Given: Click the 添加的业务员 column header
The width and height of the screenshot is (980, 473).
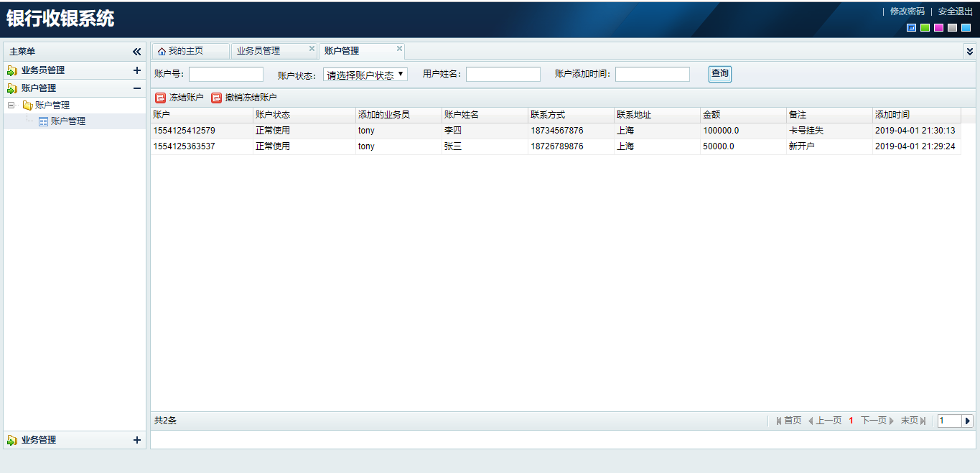Looking at the screenshot, I should (x=398, y=115).
